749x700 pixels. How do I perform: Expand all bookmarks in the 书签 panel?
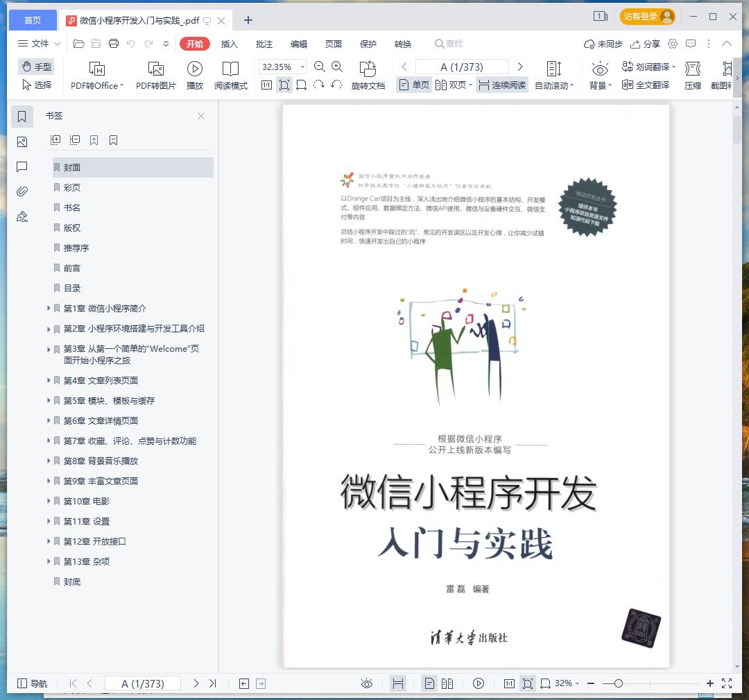tap(55, 140)
